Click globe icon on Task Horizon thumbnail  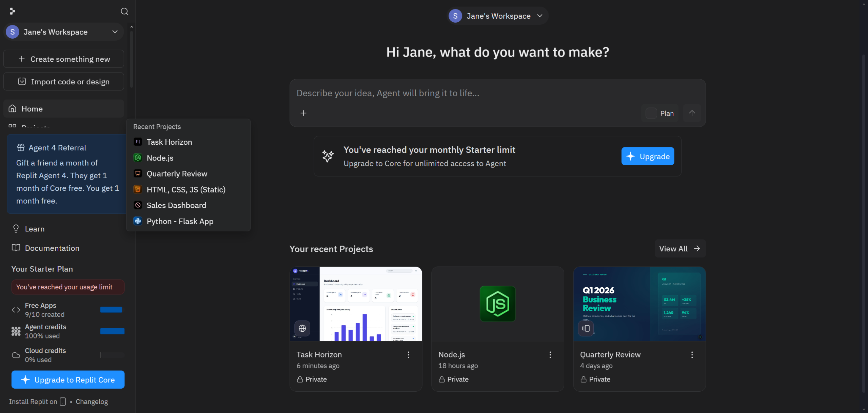coord(302,328)
